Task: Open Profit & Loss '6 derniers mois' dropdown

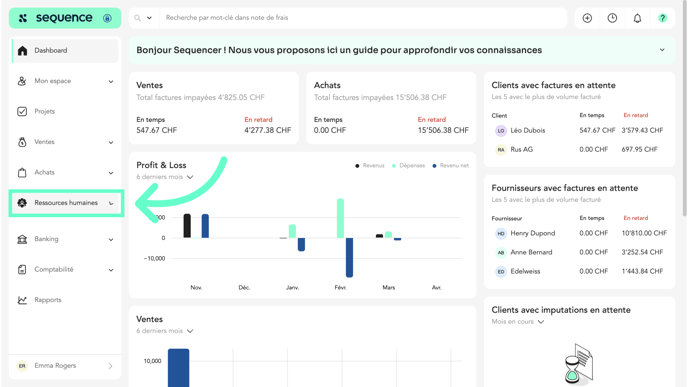Action: point(165,177)
